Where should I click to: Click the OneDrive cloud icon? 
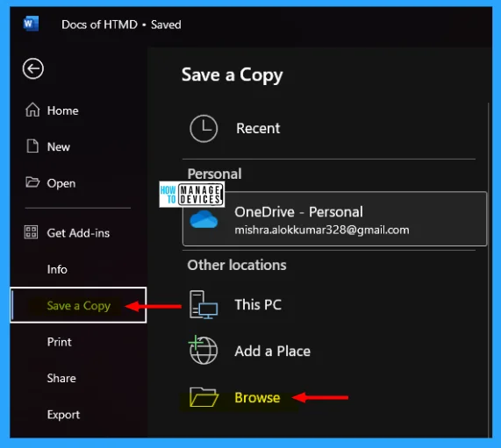pos(204,219)
